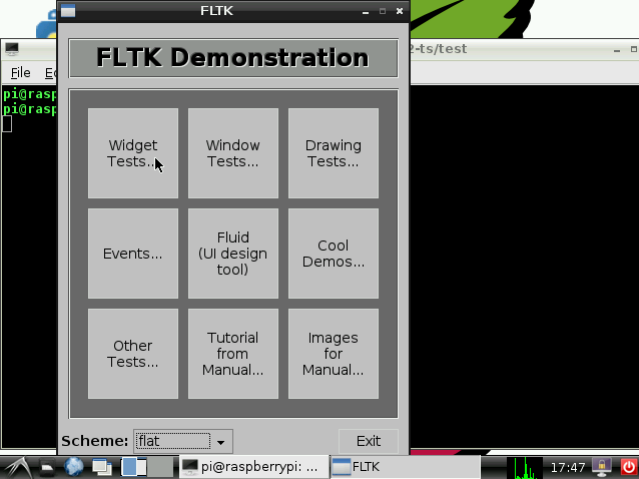Open the terminal's File menu
This screenshot has width=639, height=479.
[20, 73]
